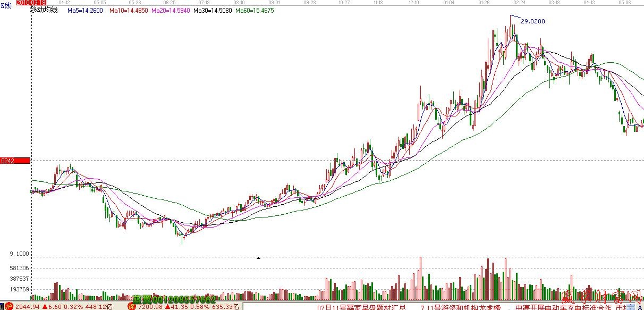Click the Ma60=15.4675 legend entry
The width and height of the screenshot is (644, 310).
click(x=255, y=10)
